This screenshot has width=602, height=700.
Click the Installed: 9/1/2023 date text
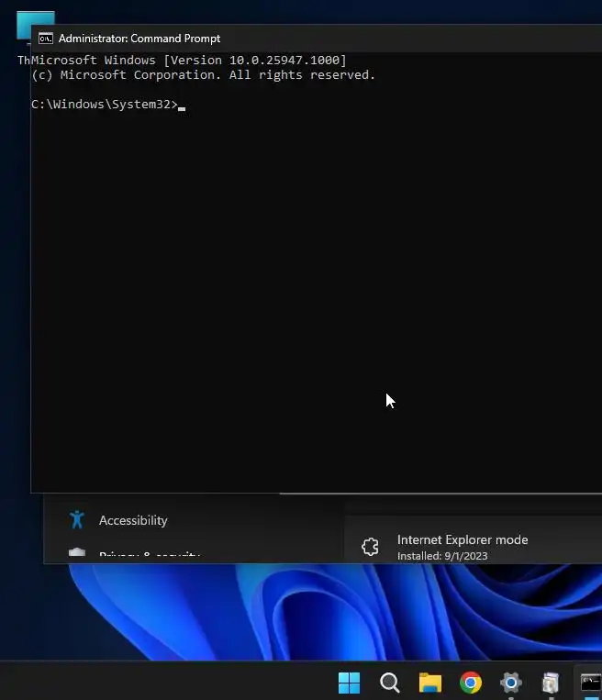pos(442,556)
